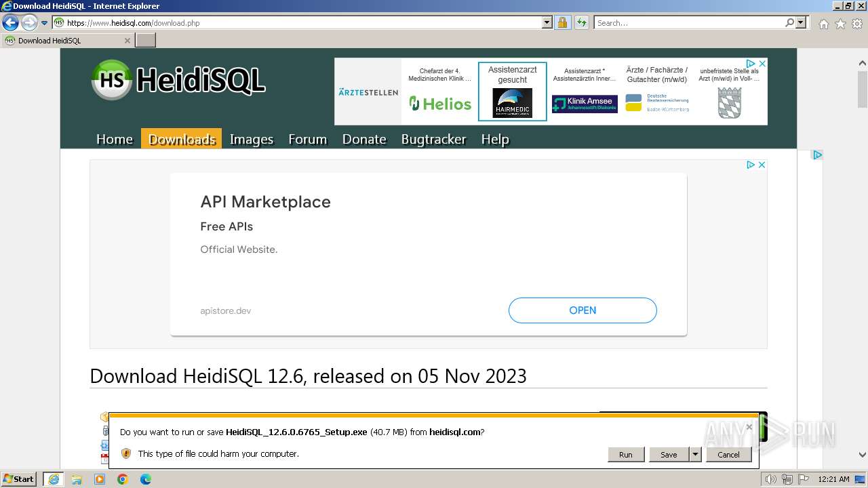Viewport: 868px width, 488px height.
Task: Click in the Search box
Action: tap(690, 23)
